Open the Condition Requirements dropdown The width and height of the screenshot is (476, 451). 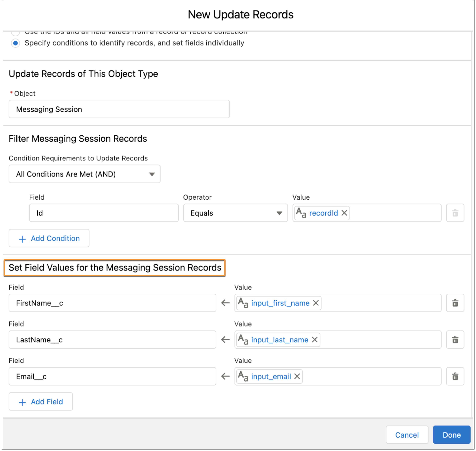tap(84, 174)
